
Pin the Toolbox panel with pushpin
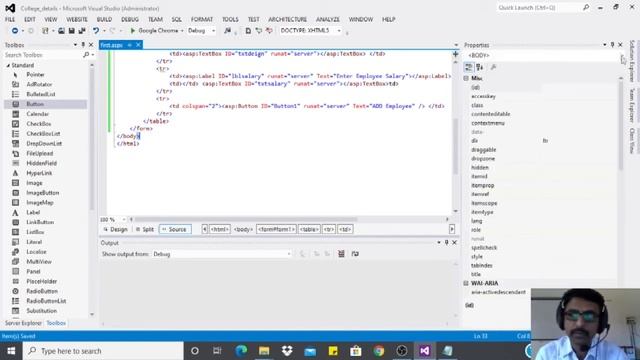pyautogui.click(x=83, y=44)
